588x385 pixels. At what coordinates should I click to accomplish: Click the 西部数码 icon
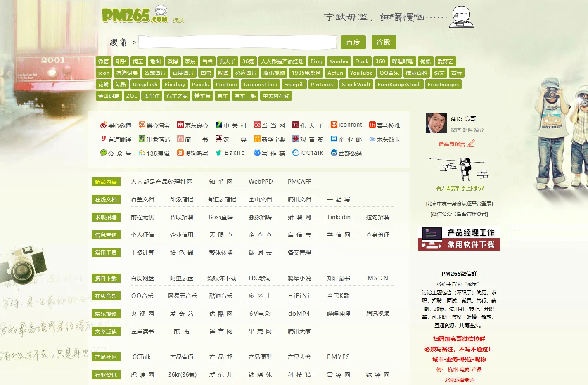(x=334, y=153)
